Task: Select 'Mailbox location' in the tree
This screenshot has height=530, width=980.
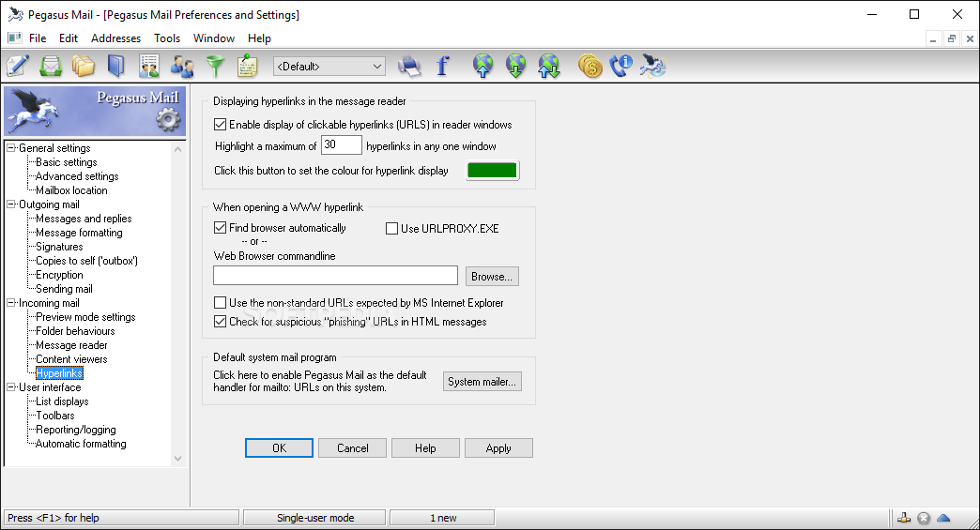Action: (71, 190)
